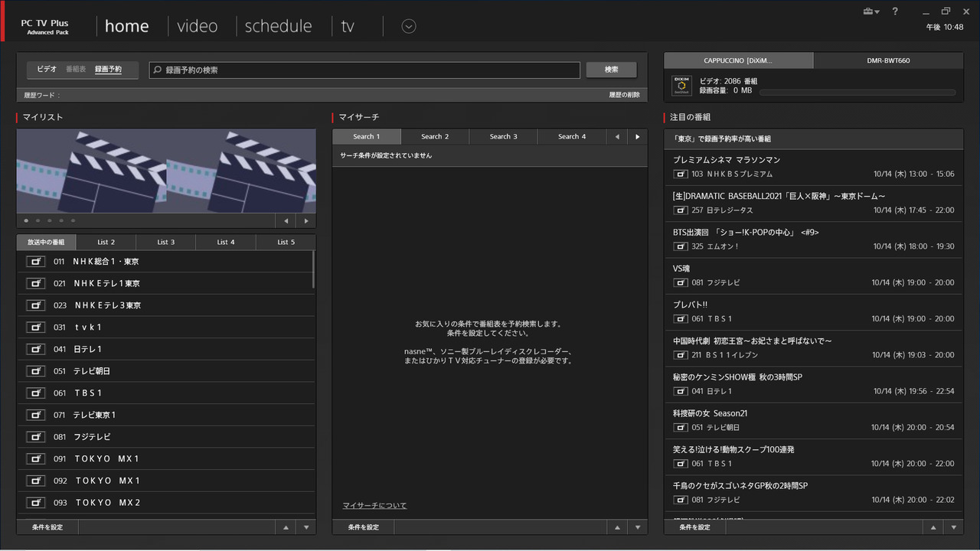Screen dimensions: 980x551
Task: Switch search mode to ビデオ
Action: (x=46, y=69)
